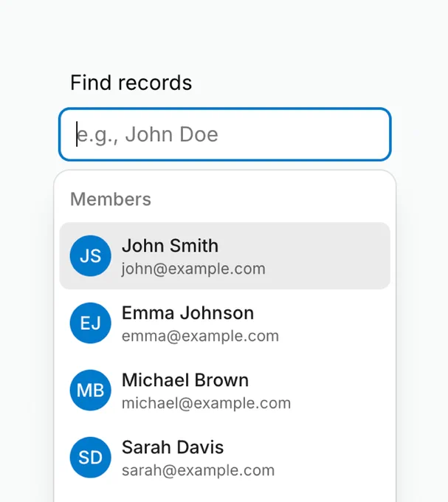
Task: Select the SD avatar icon
Action: (91, 458)
